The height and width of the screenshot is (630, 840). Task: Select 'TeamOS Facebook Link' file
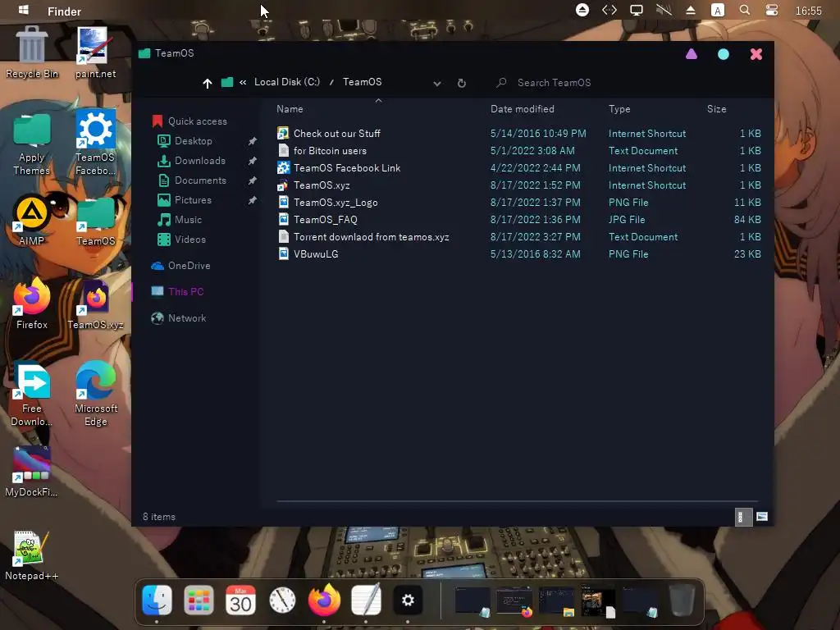tap(518, 167)
